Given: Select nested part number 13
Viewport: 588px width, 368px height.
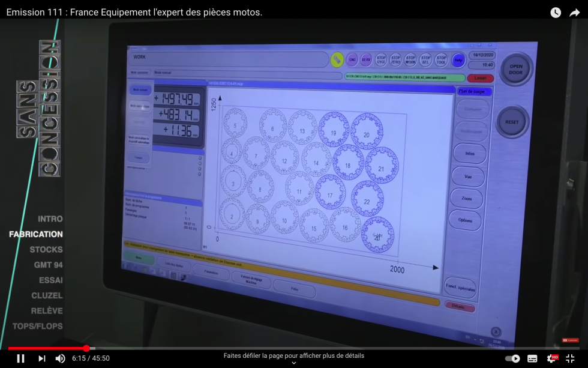Looking at the screenshot, I should [302, 127].
